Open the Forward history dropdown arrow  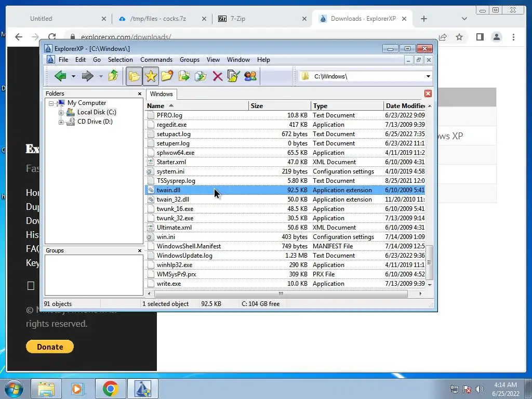[101, 76]
